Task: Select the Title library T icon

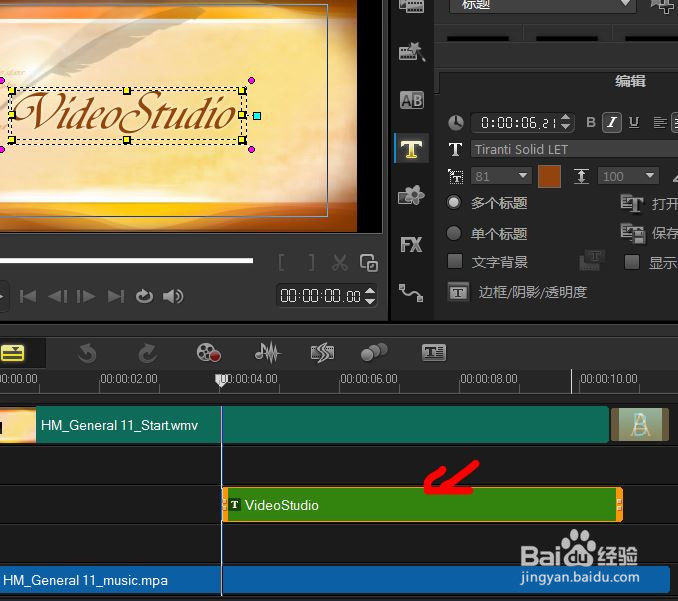Action: 411,149
